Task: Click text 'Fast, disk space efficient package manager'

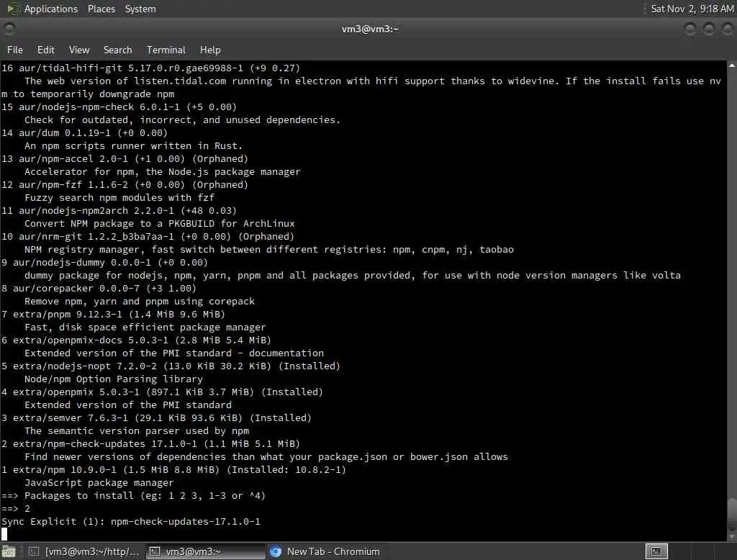Action: 145,327
